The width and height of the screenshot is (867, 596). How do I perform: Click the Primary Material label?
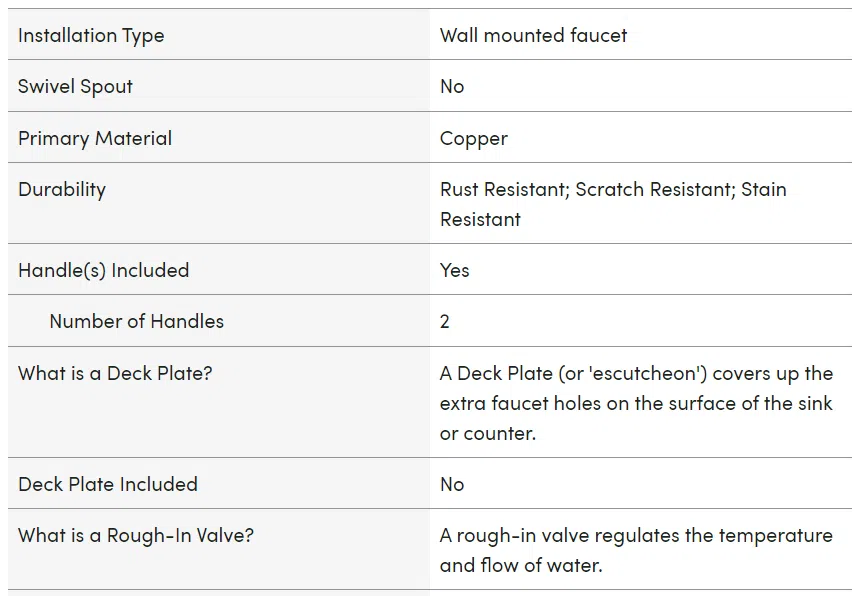95,138
